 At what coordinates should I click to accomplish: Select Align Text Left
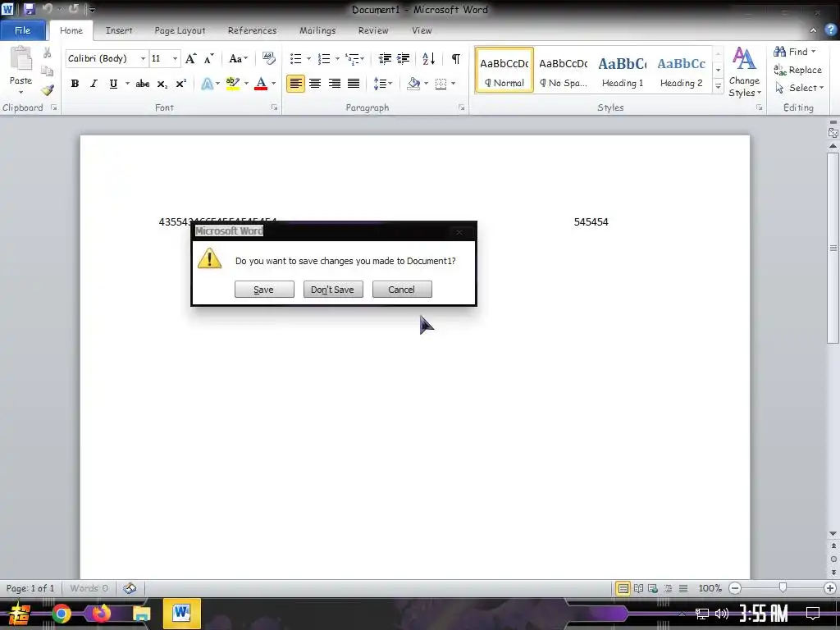click(x=295, y=84)
